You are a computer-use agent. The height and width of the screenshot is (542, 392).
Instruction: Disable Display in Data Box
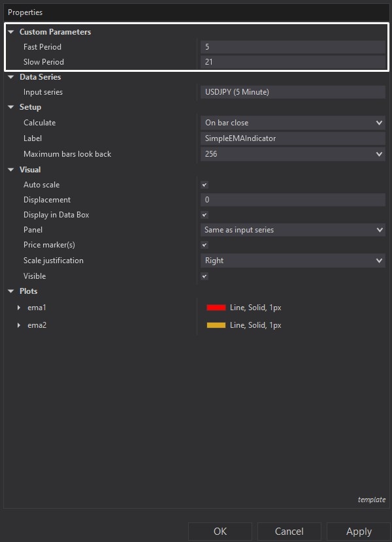point(203,215)
